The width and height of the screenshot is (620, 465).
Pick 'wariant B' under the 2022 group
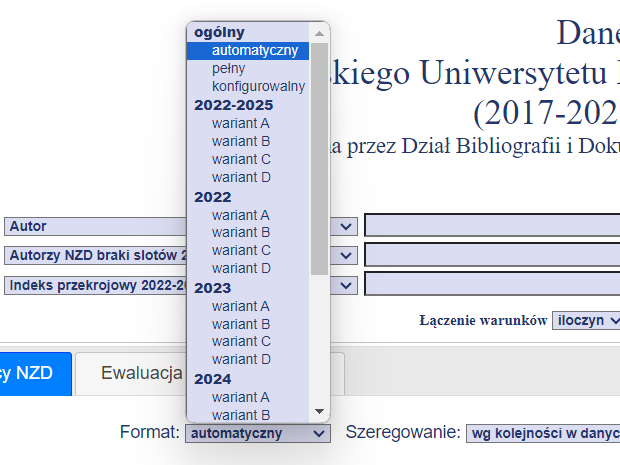pyautogui.click(x=240, y=232)
